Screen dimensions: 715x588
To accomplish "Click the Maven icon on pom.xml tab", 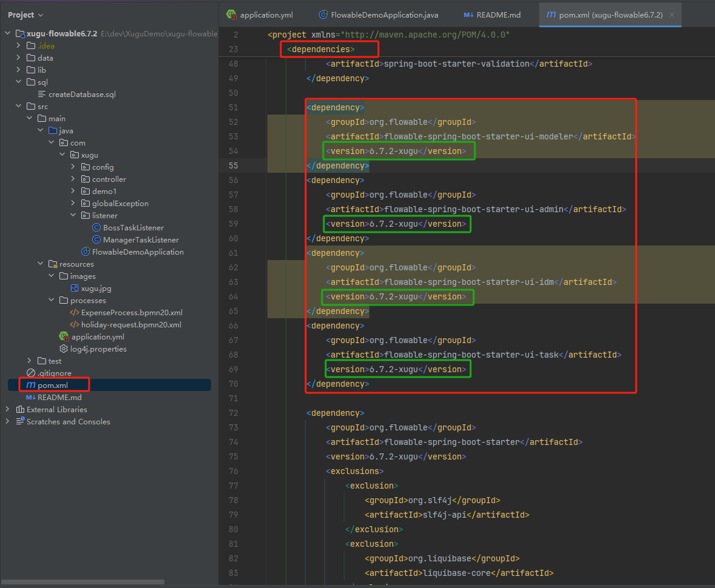I will 551,15.
